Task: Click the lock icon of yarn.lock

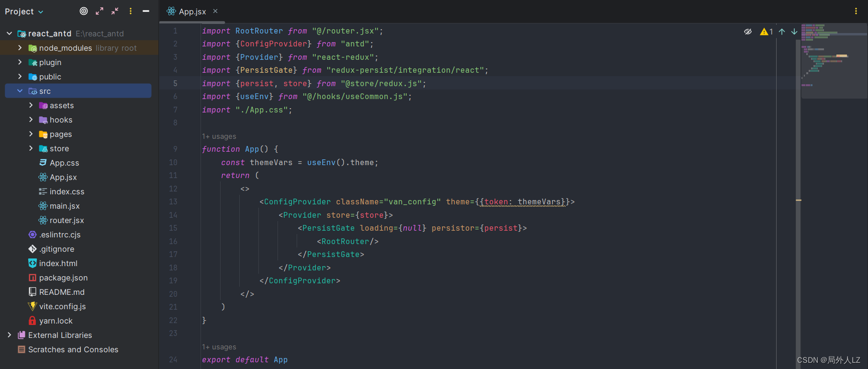Action: (33, 321)
